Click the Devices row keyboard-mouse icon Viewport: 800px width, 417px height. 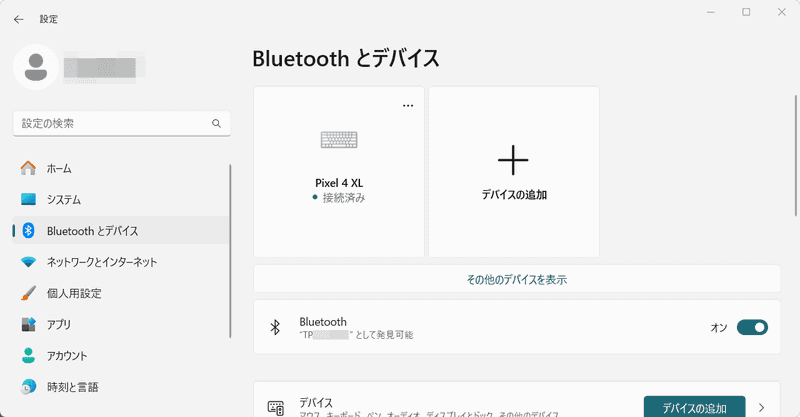[x=276, y=408]
